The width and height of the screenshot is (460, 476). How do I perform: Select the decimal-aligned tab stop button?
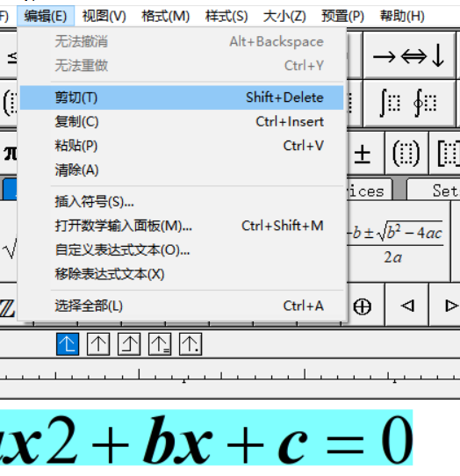190,344
